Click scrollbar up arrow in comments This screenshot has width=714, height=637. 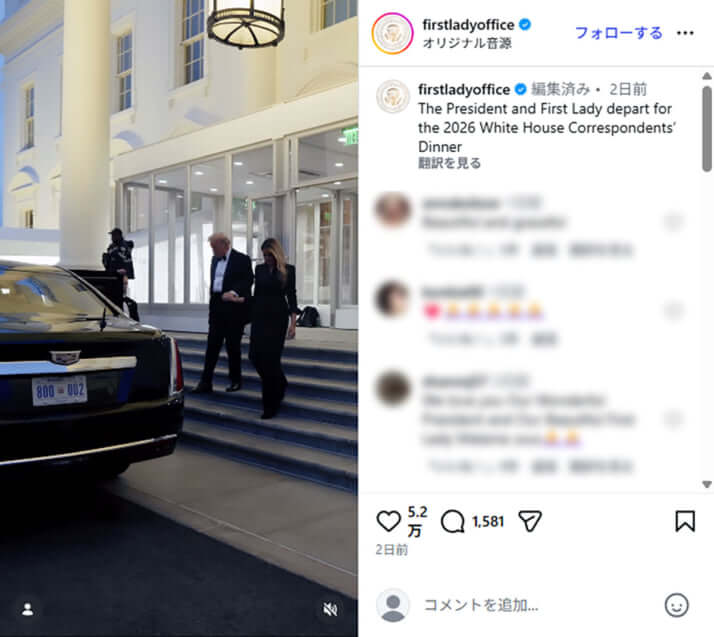pos(707,76)
